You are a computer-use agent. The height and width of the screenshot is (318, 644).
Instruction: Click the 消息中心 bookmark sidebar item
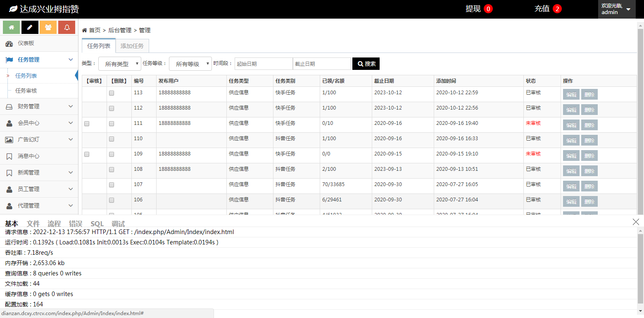coord(28,156)
